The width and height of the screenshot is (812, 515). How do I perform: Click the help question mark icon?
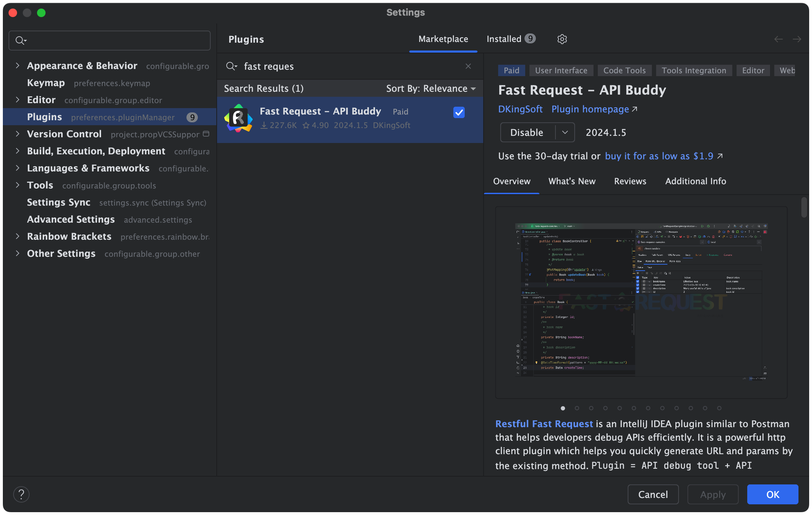point(21,494)
